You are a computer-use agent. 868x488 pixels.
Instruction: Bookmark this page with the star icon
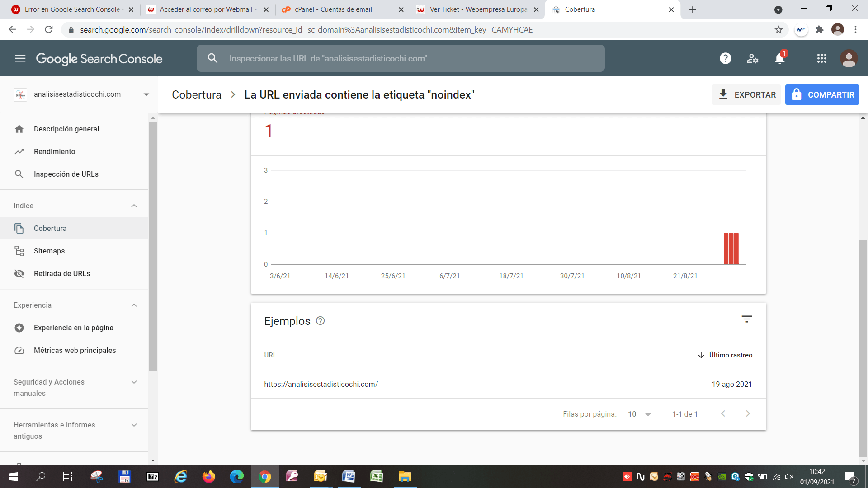tap(778, 30)
